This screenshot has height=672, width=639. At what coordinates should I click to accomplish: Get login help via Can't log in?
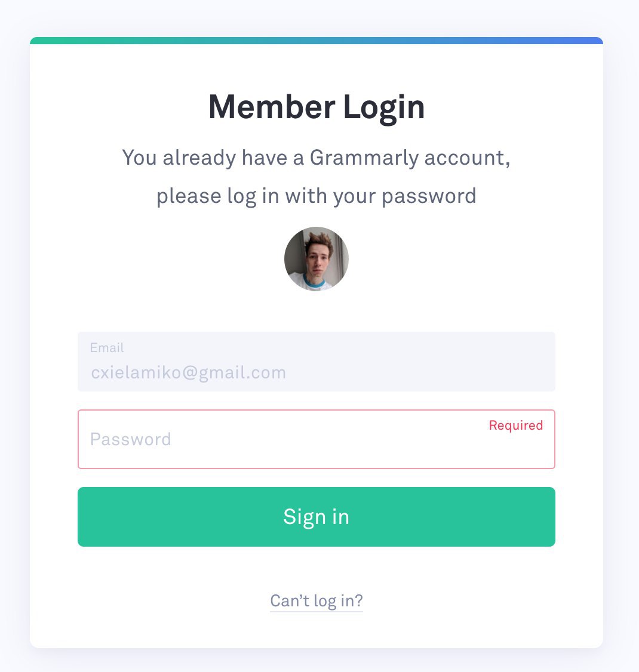click(317, 601)
